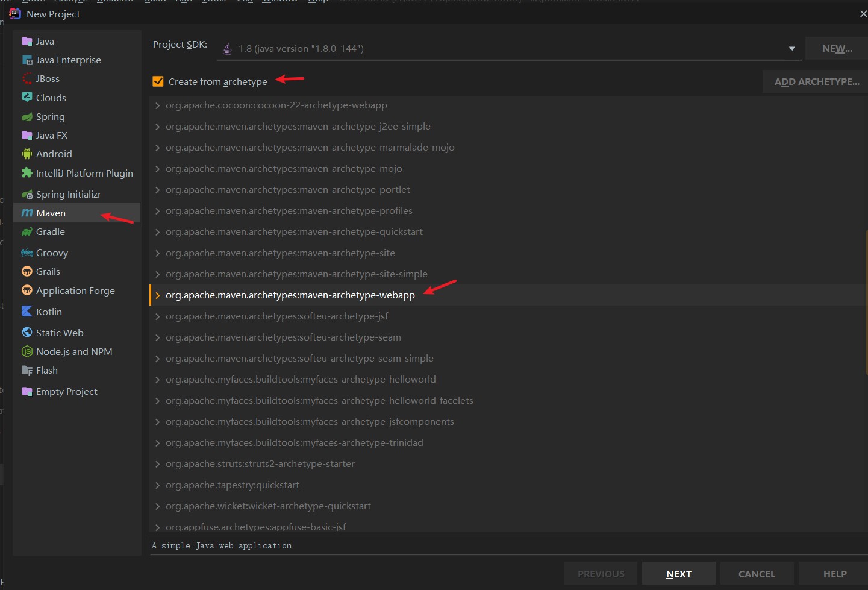Choose Empty Project from the list
The image size is (868, 590).
click(66, 392)
